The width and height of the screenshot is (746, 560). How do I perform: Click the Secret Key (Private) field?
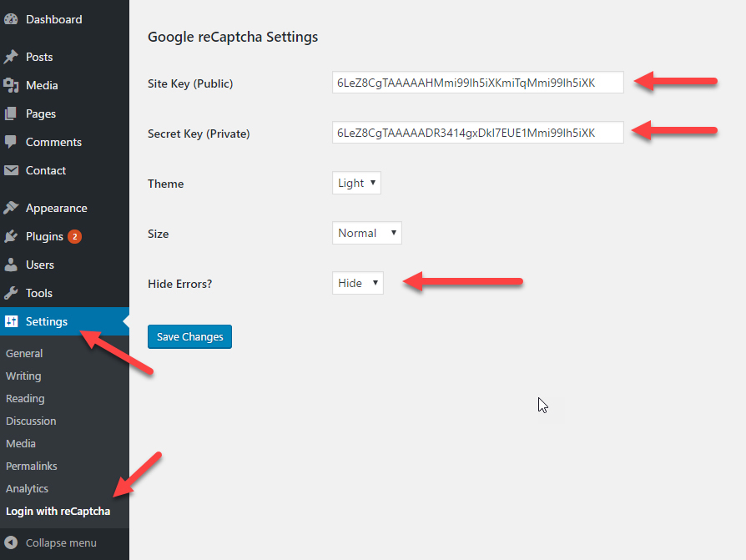click(477, 133)
